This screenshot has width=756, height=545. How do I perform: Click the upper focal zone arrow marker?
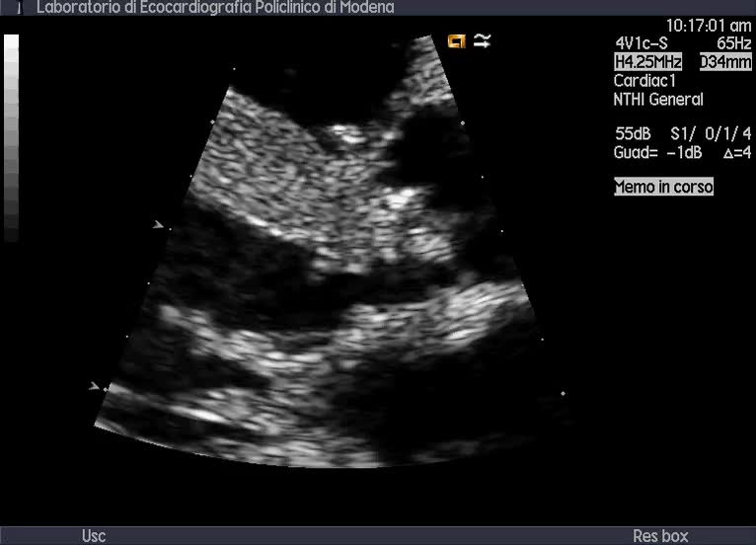[x=158, y=225]
